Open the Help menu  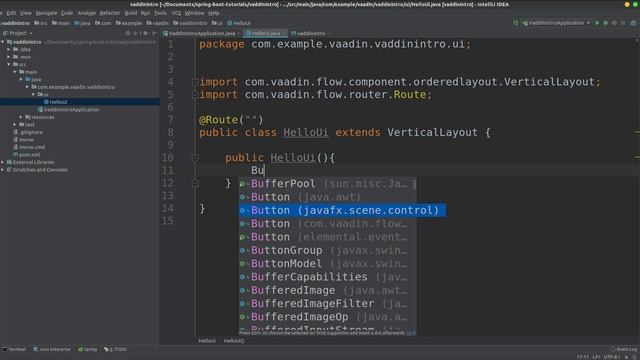tap(214, 13)
